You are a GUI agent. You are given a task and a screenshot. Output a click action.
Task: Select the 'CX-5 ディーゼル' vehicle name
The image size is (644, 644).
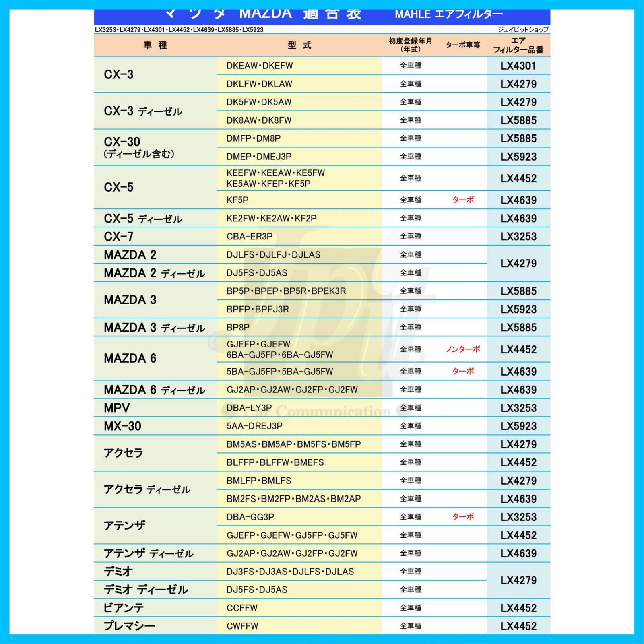143,219
